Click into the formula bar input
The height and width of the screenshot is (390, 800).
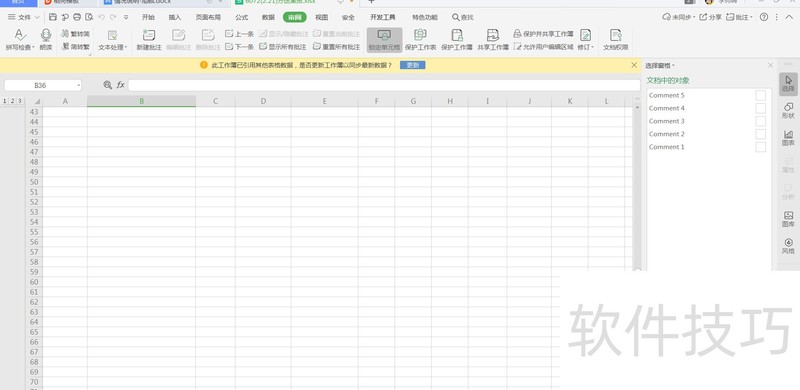[384, 85]
